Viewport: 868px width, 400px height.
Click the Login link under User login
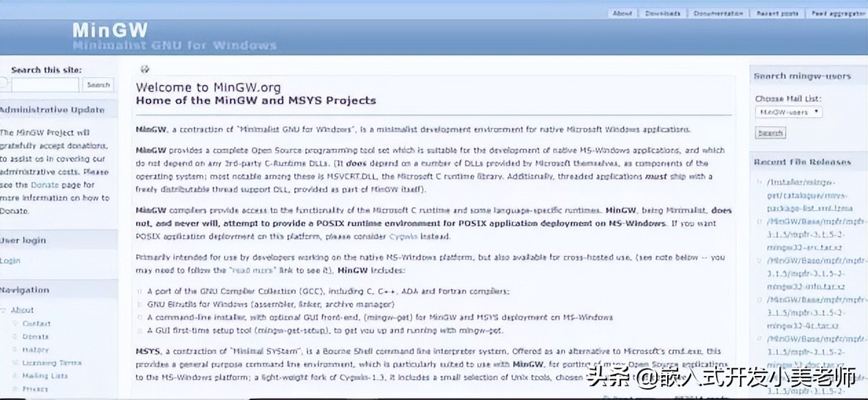pyautogui.click(x=10, y=260)
